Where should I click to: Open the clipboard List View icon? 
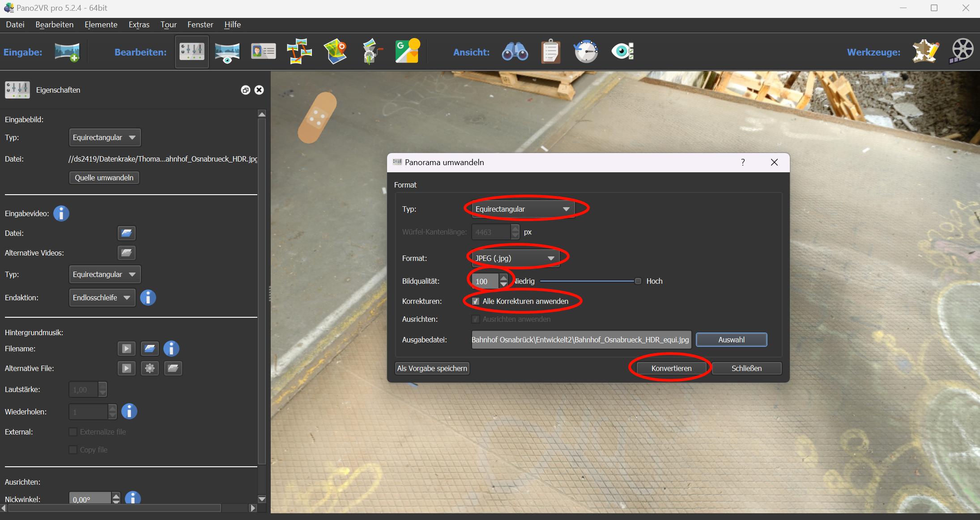click(551, 51)
